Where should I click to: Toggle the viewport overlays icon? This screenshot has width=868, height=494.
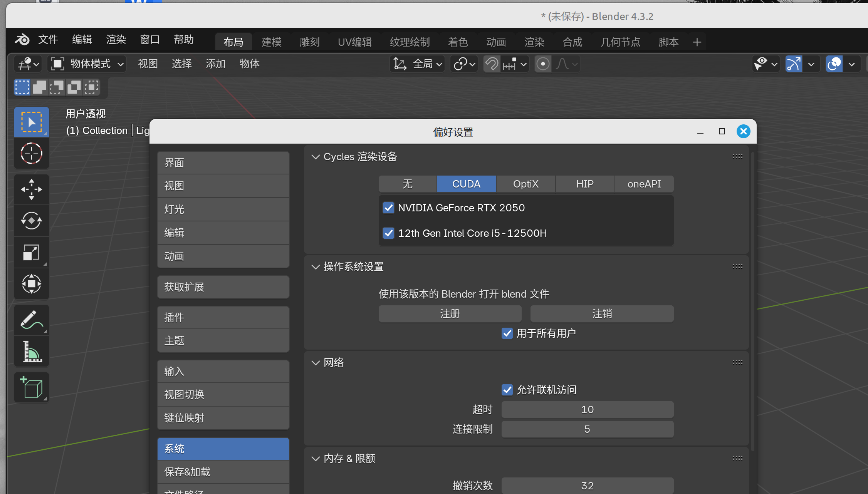(x=834, y=64)
